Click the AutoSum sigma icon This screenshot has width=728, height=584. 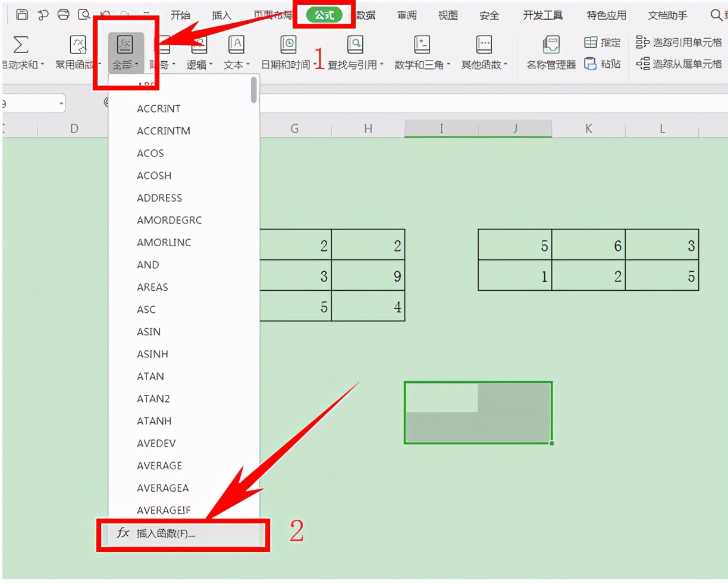(21, 45)
